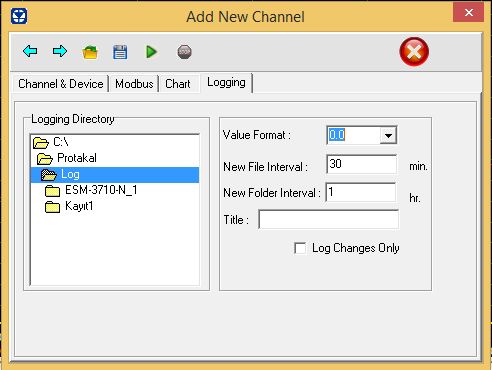Go forward with the right arrow icon
The height and width of the screenshot is (370, 492).
60,51
